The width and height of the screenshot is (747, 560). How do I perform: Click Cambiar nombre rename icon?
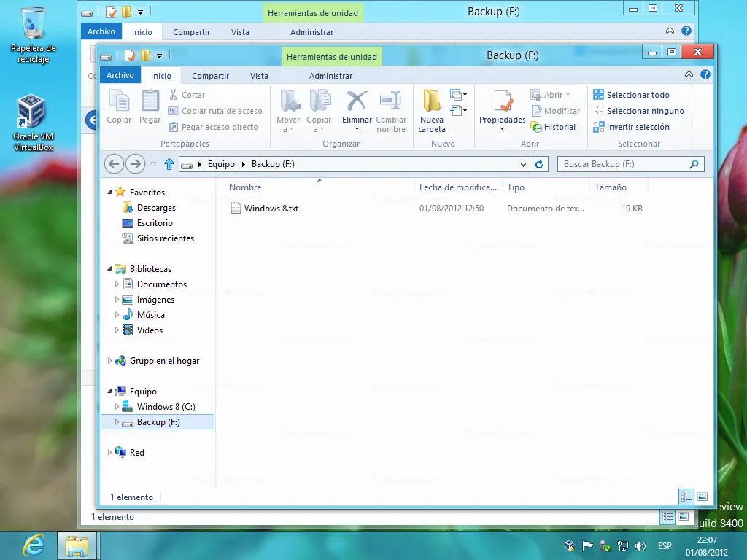391,102
